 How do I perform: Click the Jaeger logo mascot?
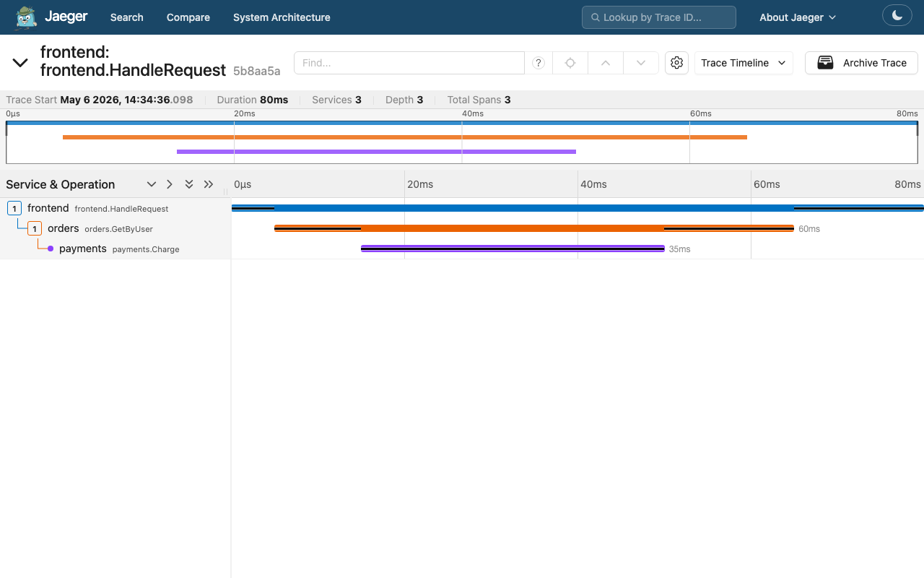(x=27, y=17)
